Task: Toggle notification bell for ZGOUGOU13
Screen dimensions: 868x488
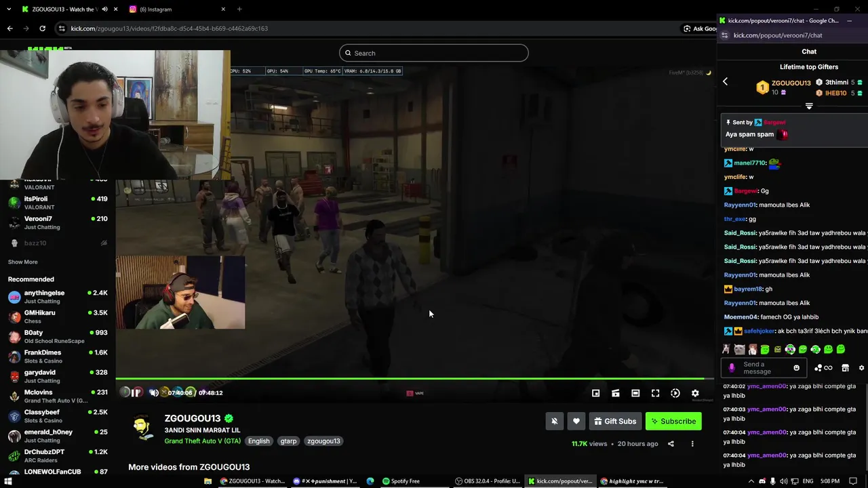Action: 555,421
